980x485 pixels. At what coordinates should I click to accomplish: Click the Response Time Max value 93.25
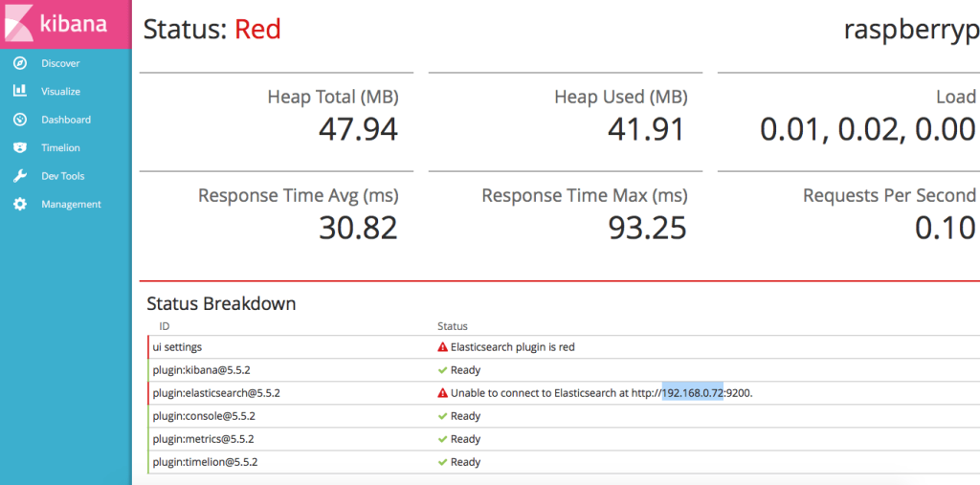(x=647, y=227)
